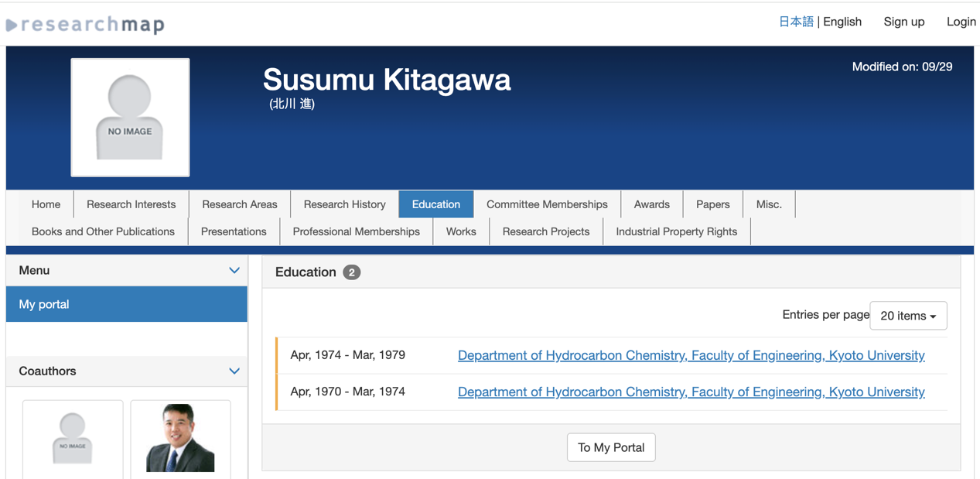
Task: Click the researchmap logo
Action: coord(86,25)
